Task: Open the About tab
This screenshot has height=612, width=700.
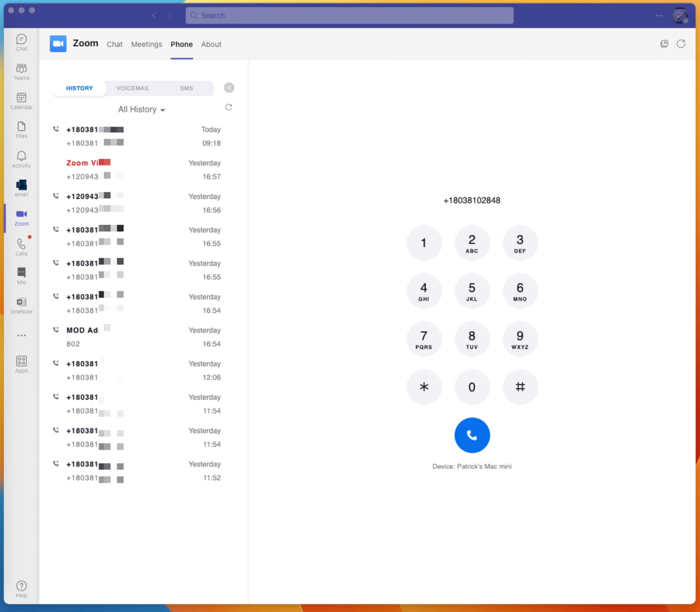Action: click(211, 44)
